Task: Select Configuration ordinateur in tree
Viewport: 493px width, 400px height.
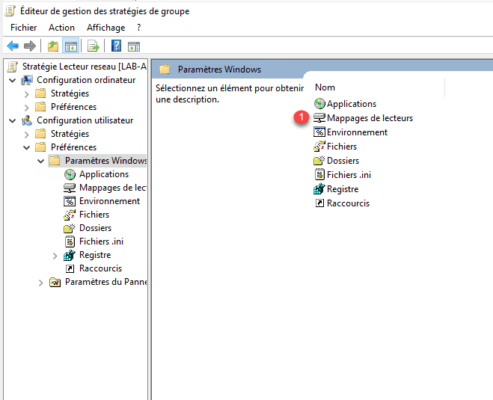Action: tap(86, 80)
